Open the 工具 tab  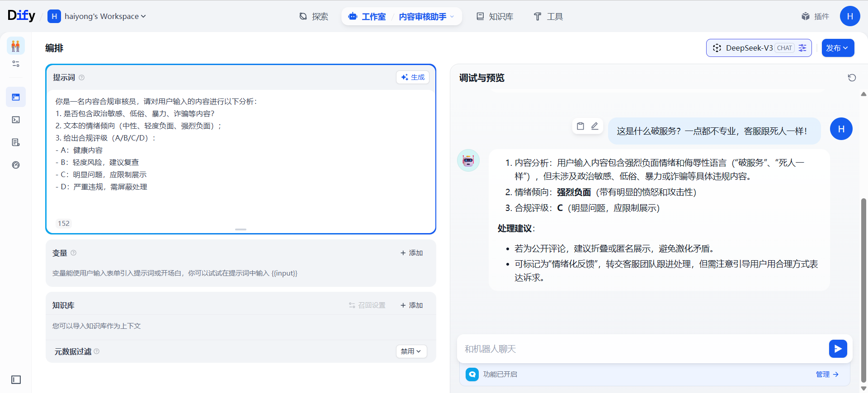(548, 17)
